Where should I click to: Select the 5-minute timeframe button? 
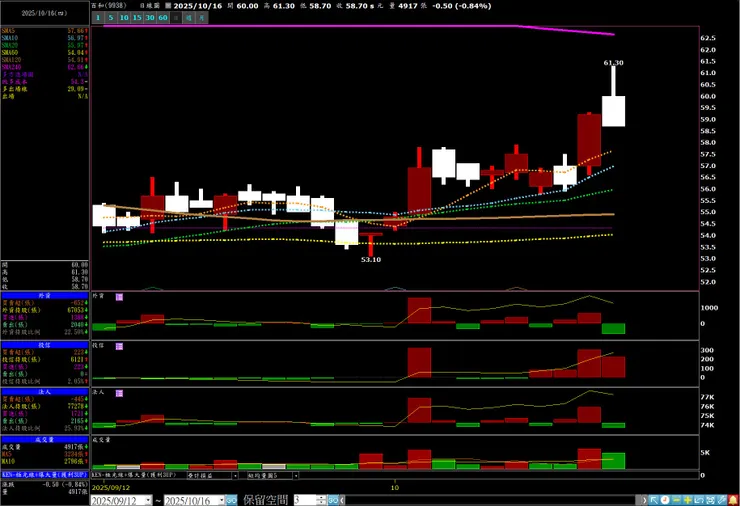[111, 17]
